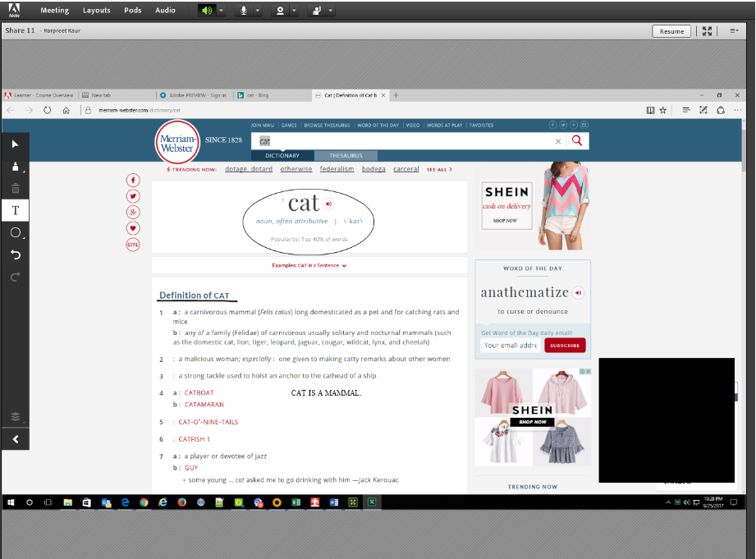Open the Pods menu

click(x=132, y=10)
